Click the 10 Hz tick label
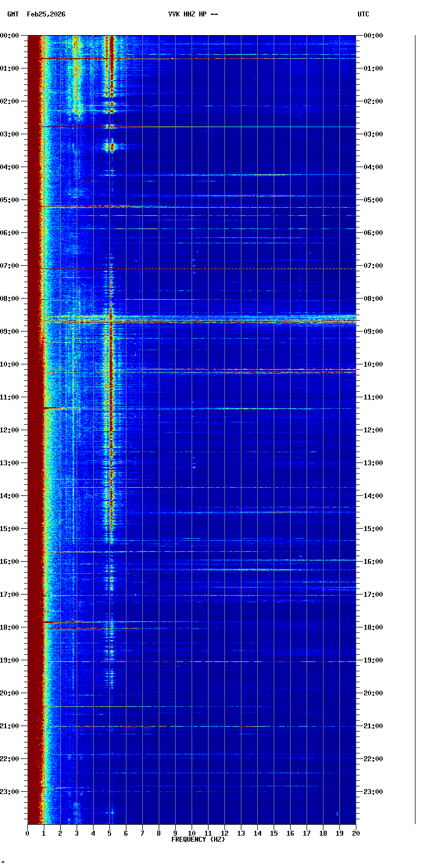 (x=192, y=833)
